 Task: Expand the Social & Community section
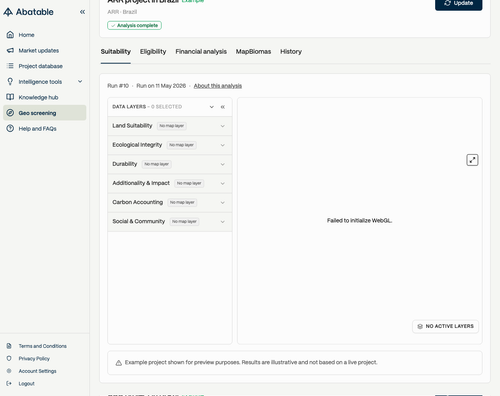coord(170,222)
